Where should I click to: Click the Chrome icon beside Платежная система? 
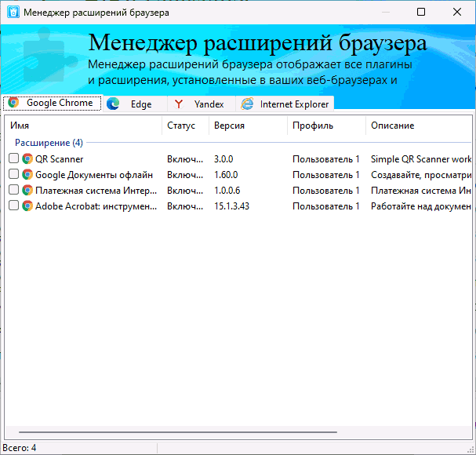27,191
